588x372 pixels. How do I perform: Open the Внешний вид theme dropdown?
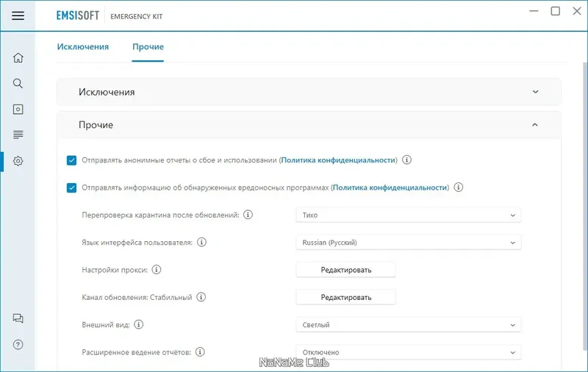408,324
